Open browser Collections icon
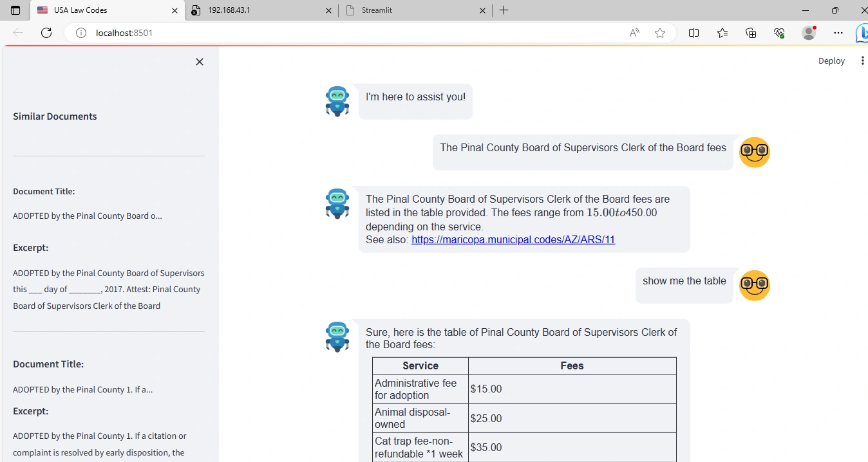 click(x=751, y=33)
